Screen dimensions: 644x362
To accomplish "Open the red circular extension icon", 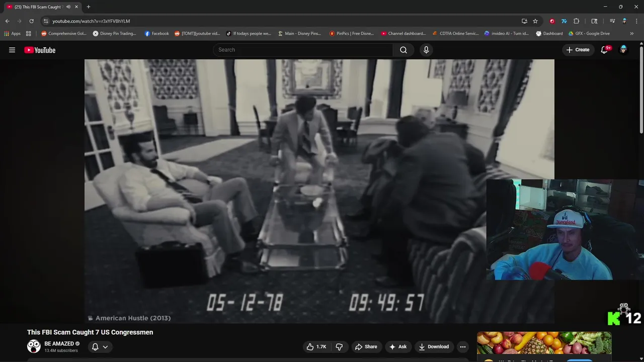I will coord(552,21).
